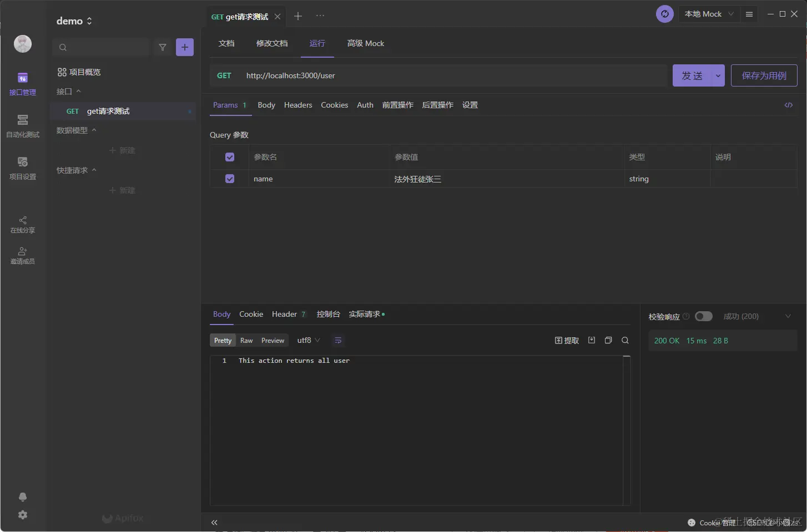807x532 pixels.
Task: Collapse the 接口 tree section
Action: coord(69,92)
